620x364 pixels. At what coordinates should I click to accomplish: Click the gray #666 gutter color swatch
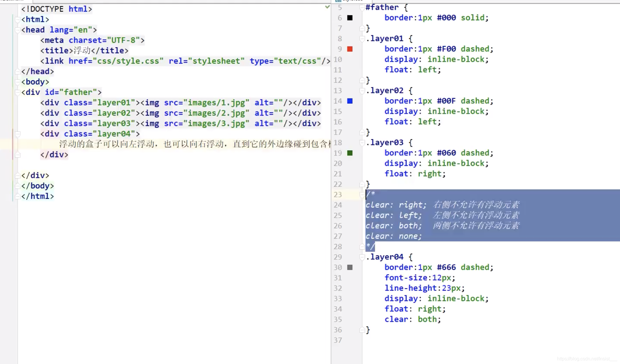(x=350, y=268)
